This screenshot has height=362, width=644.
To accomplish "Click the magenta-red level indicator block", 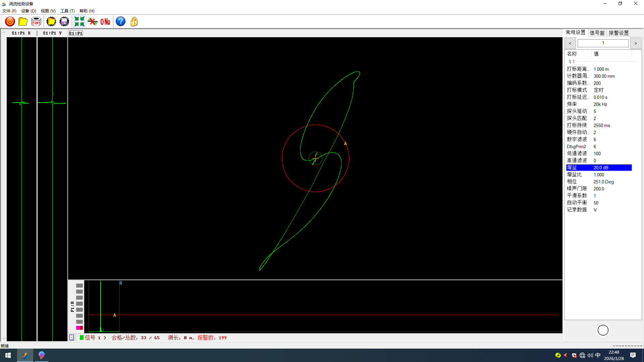I will pos(79,328).
